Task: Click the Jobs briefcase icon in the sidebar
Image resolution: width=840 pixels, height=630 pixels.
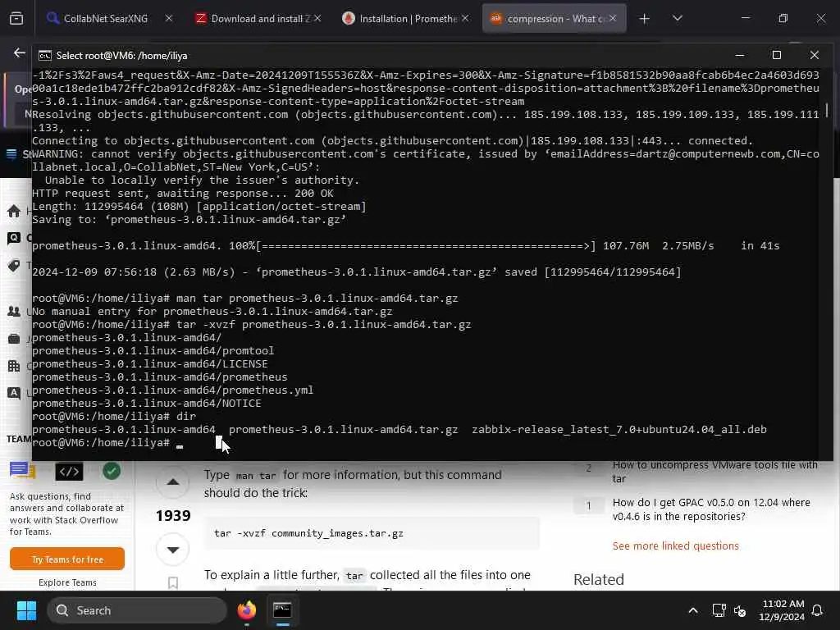Action: (14, 339)
